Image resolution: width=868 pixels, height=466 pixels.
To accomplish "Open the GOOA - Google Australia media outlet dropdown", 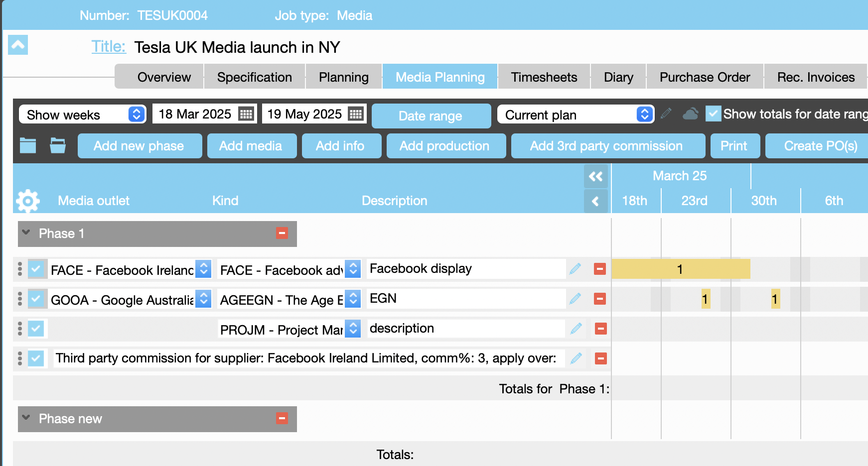I will coord(131,299).
